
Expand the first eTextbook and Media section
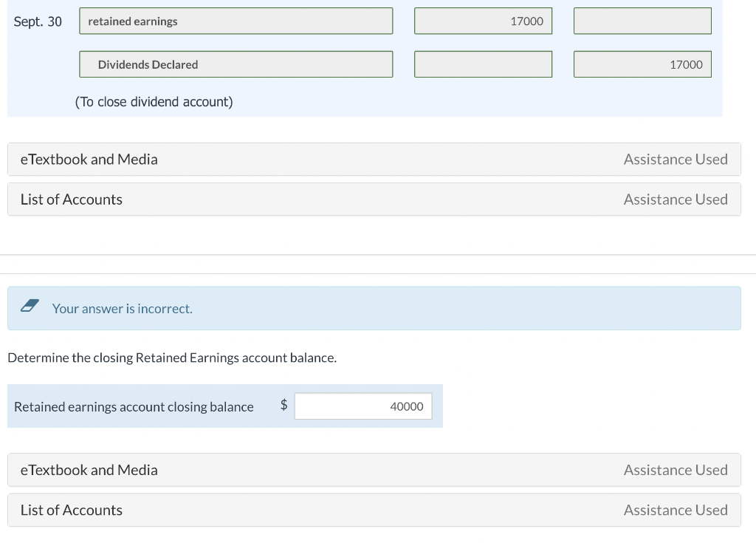pos(89,159)
